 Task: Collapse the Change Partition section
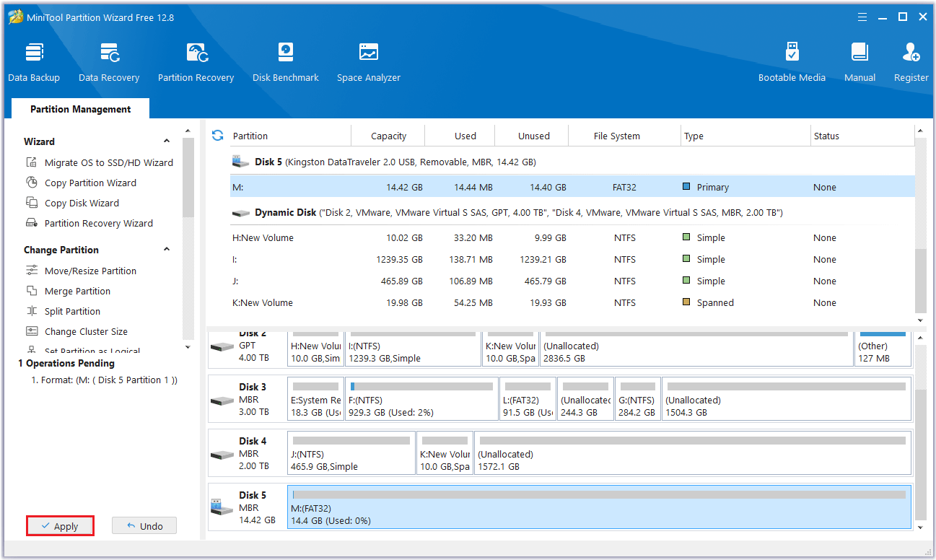point(167,250)
